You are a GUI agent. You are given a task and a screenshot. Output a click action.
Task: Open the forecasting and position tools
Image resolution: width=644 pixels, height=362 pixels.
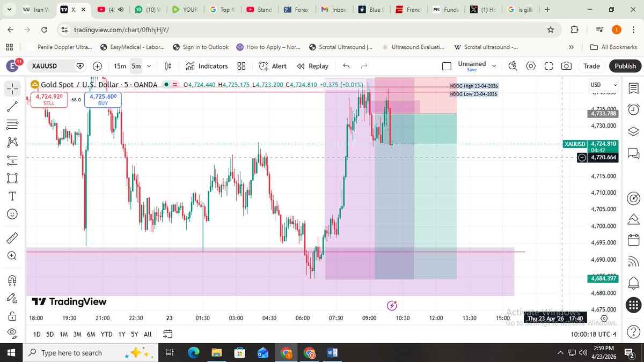click(x=13, y=160)
